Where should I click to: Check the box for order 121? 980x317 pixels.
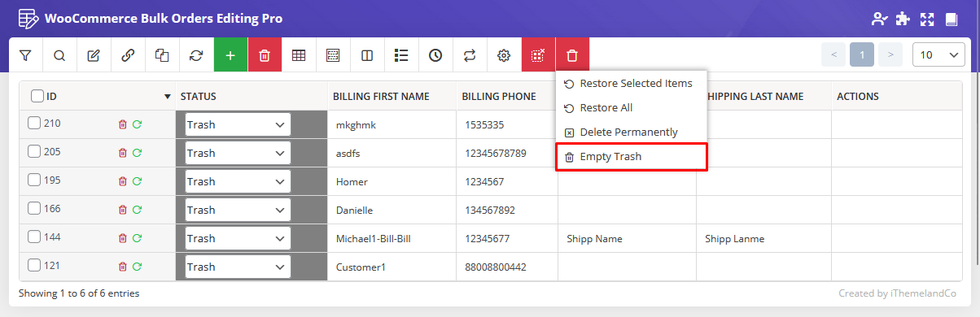click(34, 265)
